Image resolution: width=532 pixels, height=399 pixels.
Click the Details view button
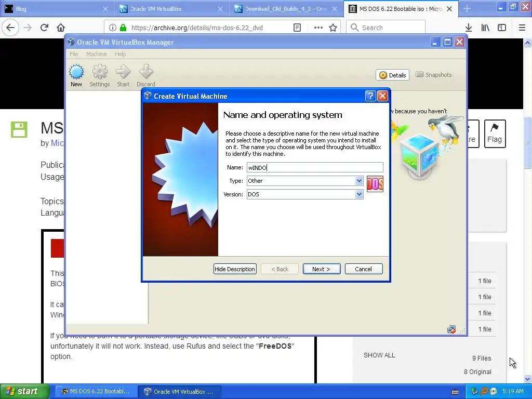(x=393, y=75)
